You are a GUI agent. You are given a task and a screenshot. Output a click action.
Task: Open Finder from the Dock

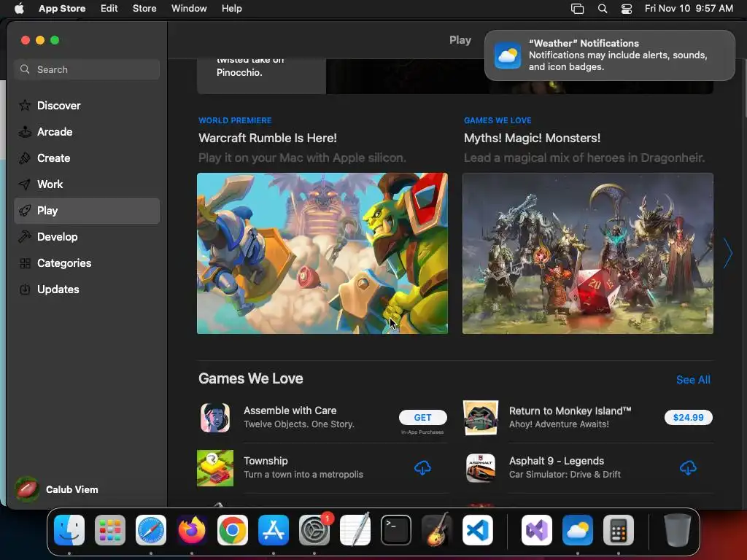(69, 530)
